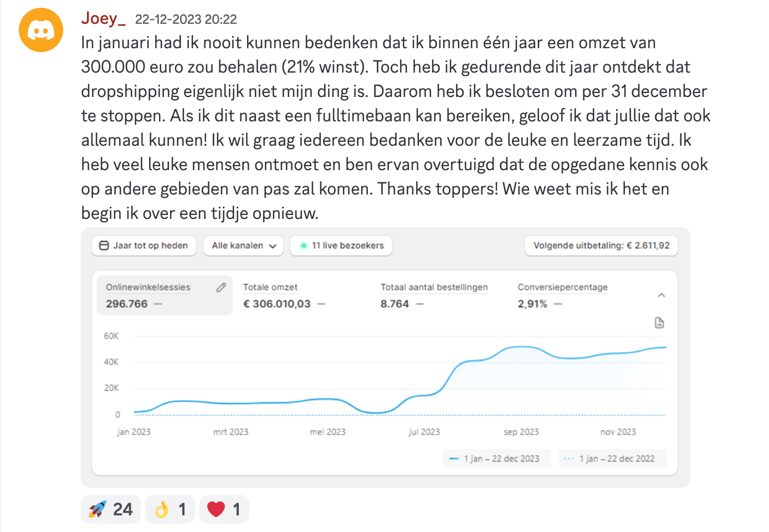
Task: Toggle the 1 jan – 22 dec 2023 legend series
Action: coord(496,458)
